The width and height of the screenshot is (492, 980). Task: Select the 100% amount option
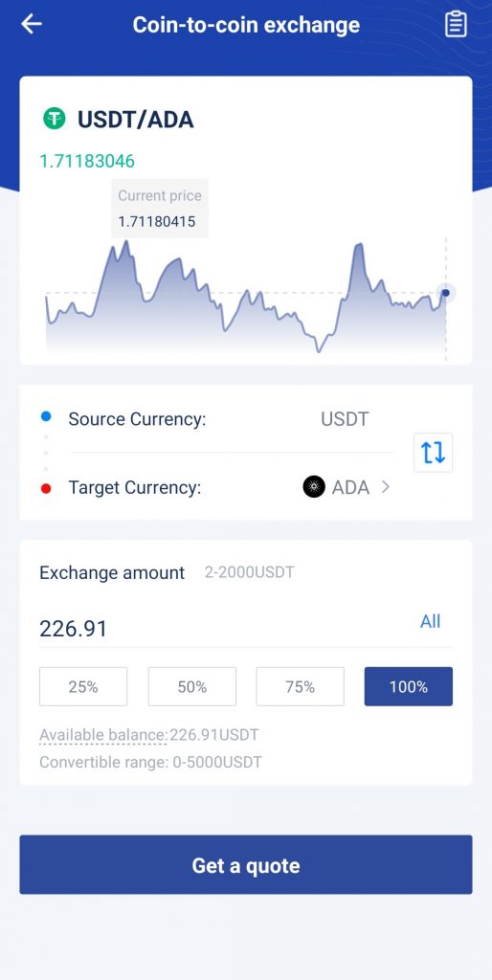[x=408, y=686]
